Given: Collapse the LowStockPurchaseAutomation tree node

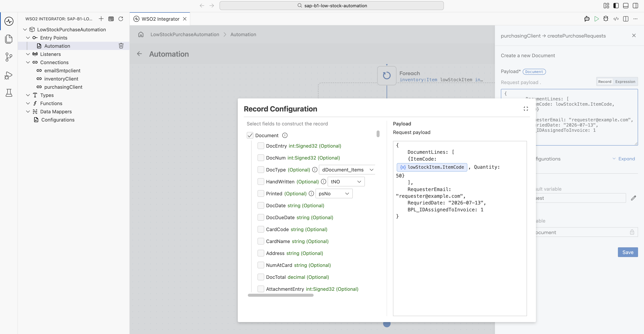Looking at the screenshot, I should (25, 29).
